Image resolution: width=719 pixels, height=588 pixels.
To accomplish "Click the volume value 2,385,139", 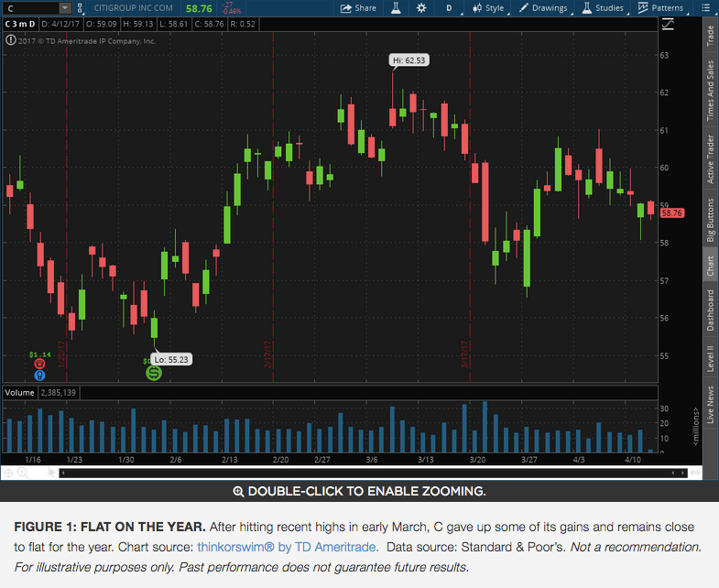I will [x=59, y=393].
